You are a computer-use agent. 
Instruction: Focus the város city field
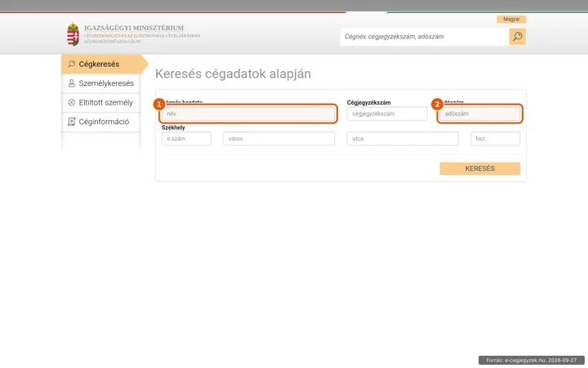pos(279,138)
